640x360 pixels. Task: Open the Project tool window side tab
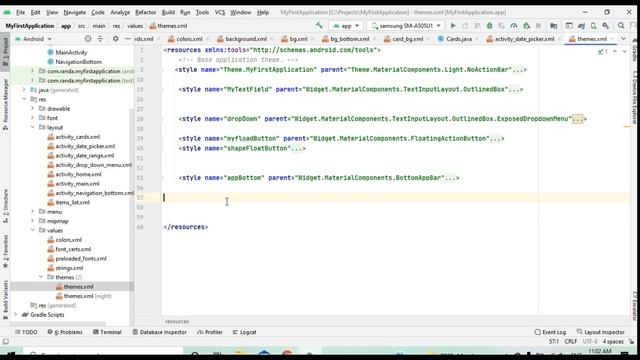(x=5, y=51)
